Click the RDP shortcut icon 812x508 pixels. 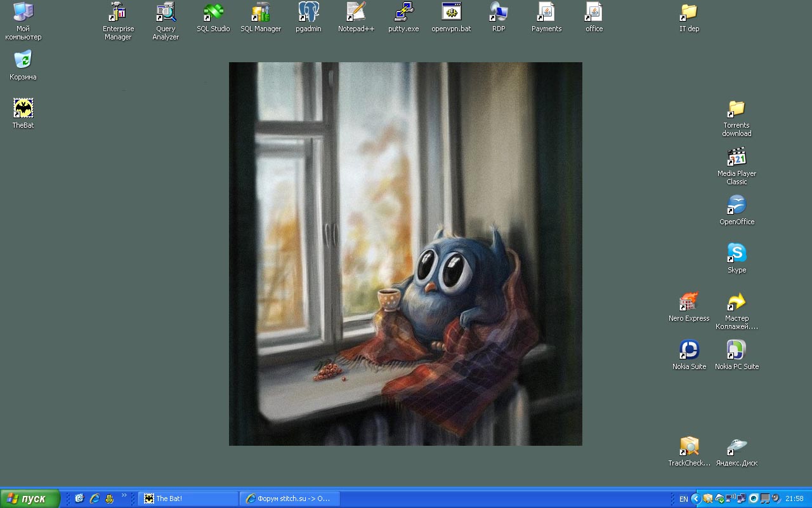[x=499, y=17]
